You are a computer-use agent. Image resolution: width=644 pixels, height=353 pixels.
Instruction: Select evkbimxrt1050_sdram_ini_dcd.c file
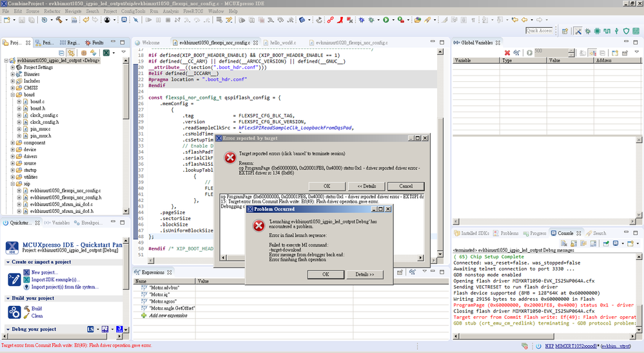[62, 204]
